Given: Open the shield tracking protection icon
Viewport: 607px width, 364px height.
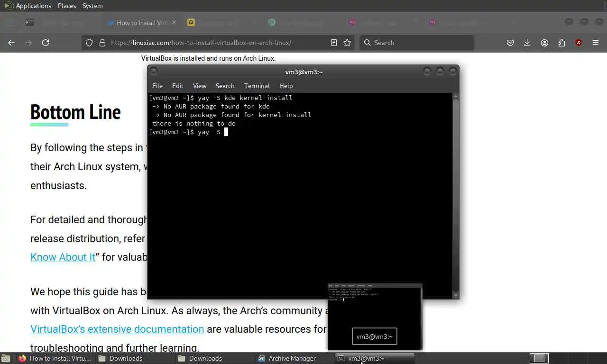Looking at the screenshot, I should 89,43.
